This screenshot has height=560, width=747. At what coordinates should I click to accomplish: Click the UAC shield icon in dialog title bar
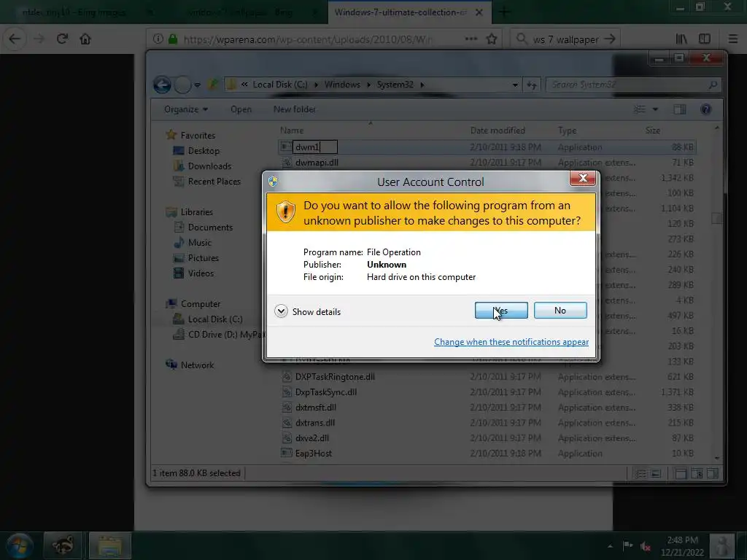point(273,182)
